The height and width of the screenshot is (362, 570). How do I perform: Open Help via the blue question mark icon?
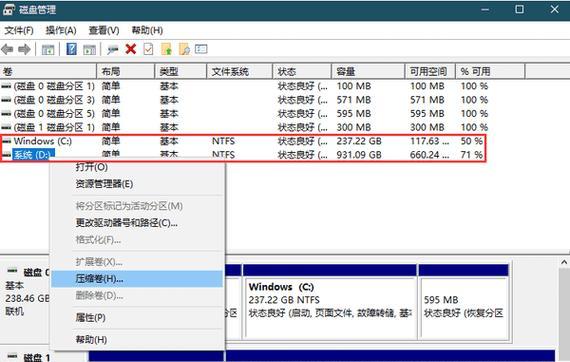click(71, 49)
